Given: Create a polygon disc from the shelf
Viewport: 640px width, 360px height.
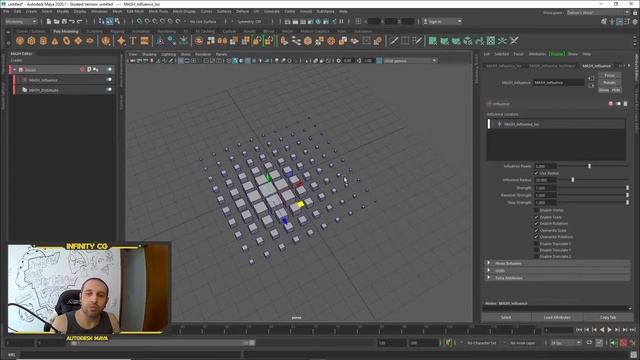Looking at the screenshot, I should click(90, 41).
